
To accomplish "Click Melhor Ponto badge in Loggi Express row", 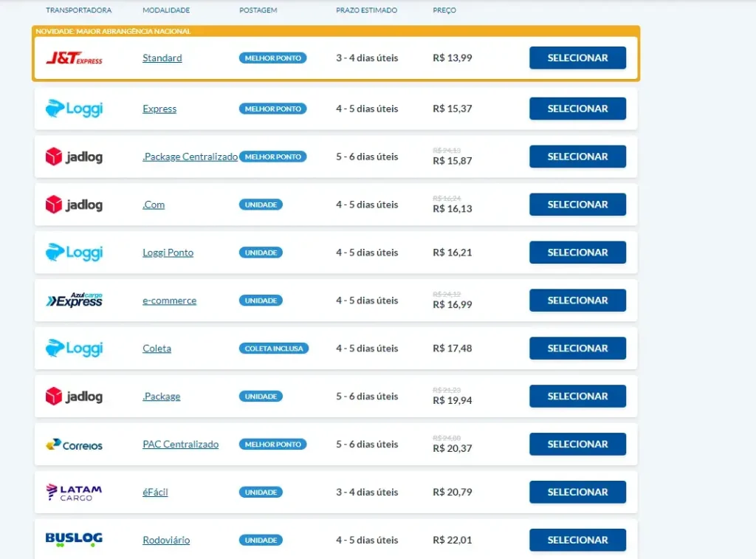I will click(x=273, y=109).
